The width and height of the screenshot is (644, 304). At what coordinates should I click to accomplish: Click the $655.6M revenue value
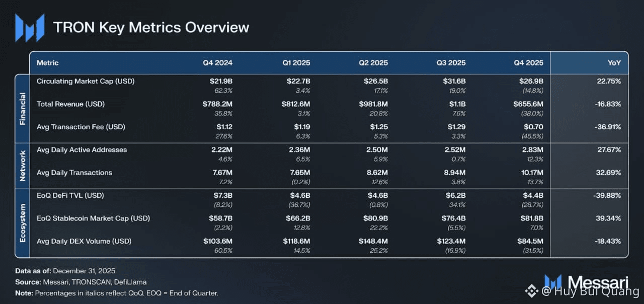pyautogui.click(x=528, y=104)
